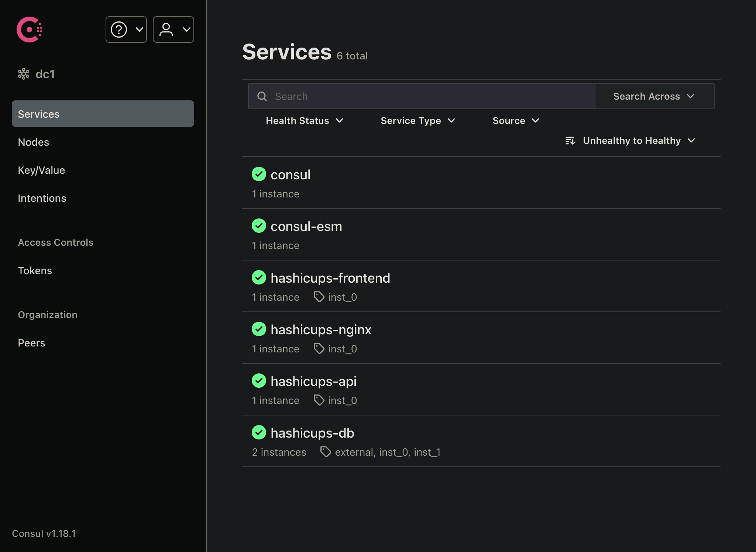Open the Health Status filter
The width and height of the screenshot is (756, 552).
tap(305, 121)
